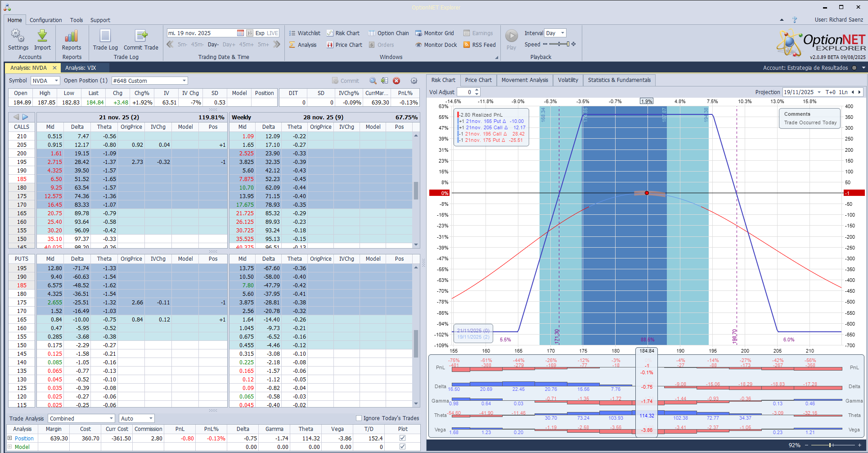
Task: Expand the Model row in Trade Analysis
Action: pyautogui.click(x=10, y=447)
